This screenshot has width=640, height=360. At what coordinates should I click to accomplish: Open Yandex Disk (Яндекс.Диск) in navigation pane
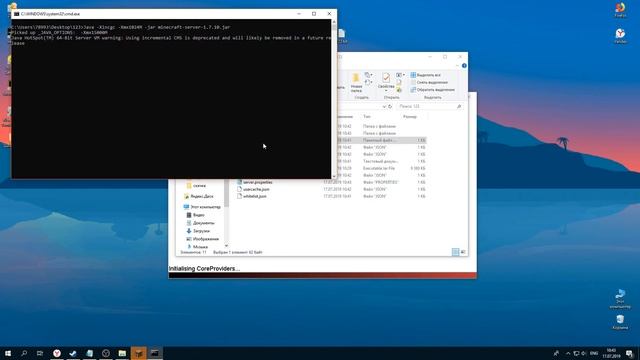click(x=198, y=196)
